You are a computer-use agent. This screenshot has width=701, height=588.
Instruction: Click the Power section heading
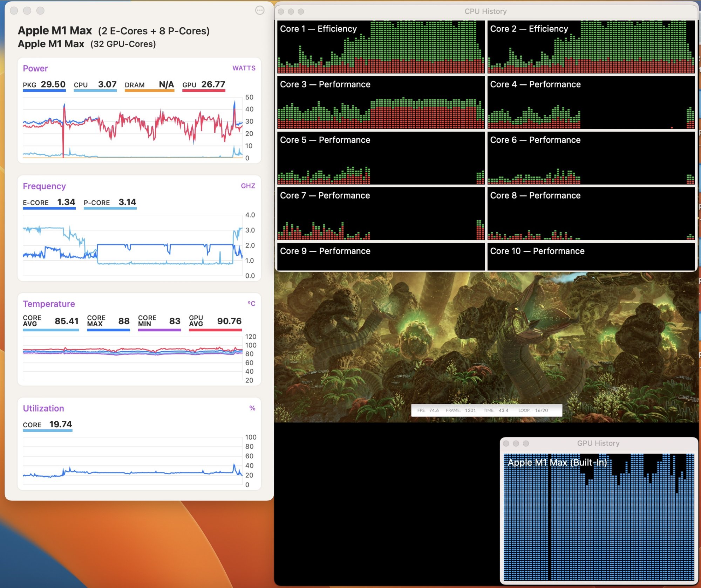(35, 68)
